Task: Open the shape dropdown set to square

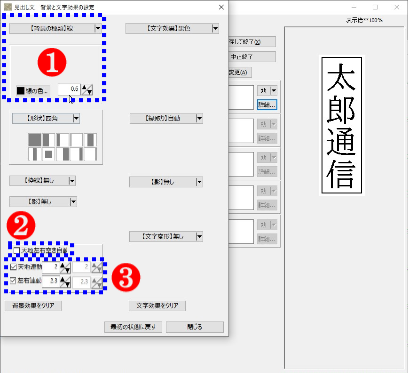Action: pyautogui.click(x=46, y=118)
